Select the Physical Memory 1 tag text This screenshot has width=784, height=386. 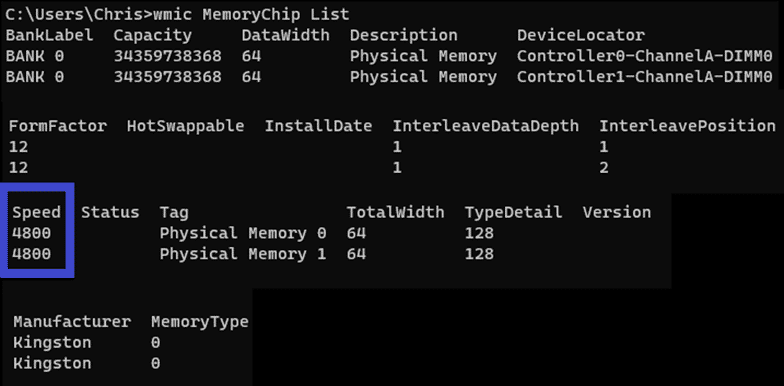(243, 254)
